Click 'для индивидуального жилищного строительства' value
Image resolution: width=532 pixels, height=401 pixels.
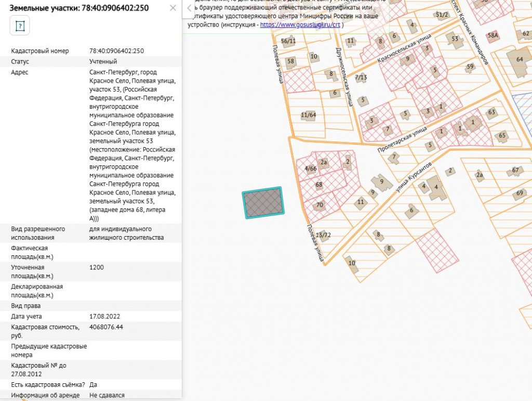126,233
